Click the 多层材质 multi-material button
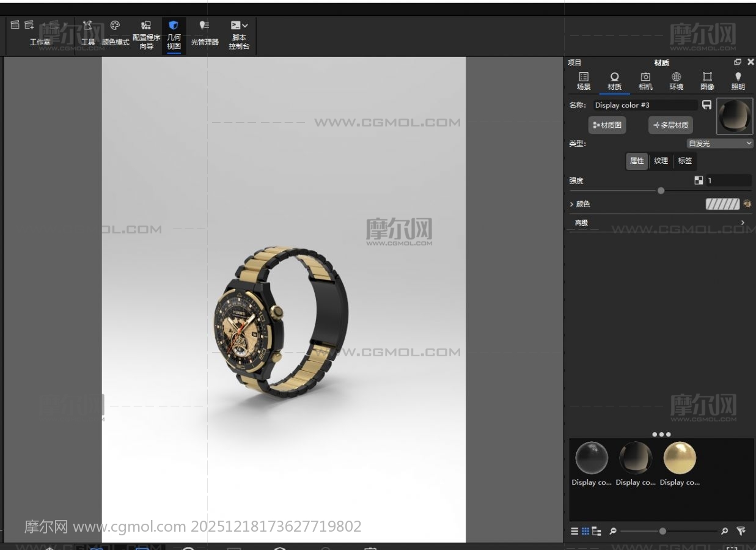This screenshot has height=550, width=756. tap(670, 125)
